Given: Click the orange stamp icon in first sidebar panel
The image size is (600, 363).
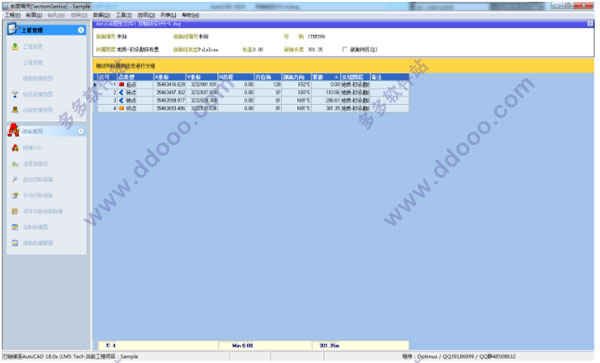Looking at the screenshot, I should (15, 110).
